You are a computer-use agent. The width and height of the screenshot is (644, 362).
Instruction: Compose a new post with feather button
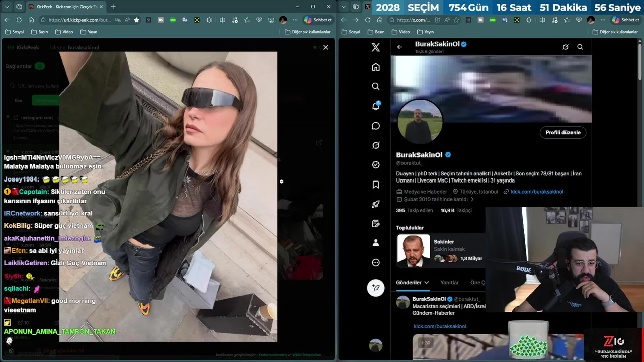coord(376,288)
